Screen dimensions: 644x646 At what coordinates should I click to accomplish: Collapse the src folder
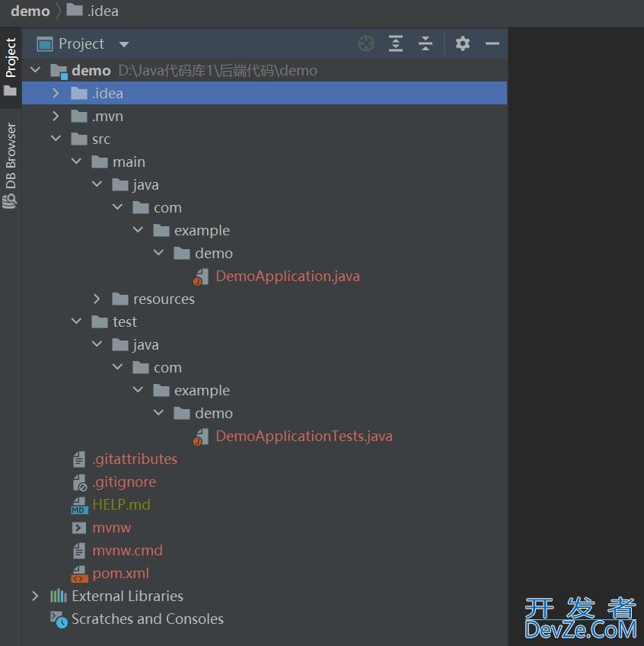(56, 139)
